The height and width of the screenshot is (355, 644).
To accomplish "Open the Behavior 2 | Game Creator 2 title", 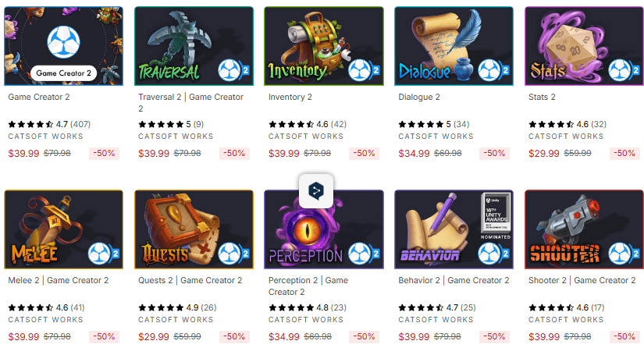I will tap(454, 280).
